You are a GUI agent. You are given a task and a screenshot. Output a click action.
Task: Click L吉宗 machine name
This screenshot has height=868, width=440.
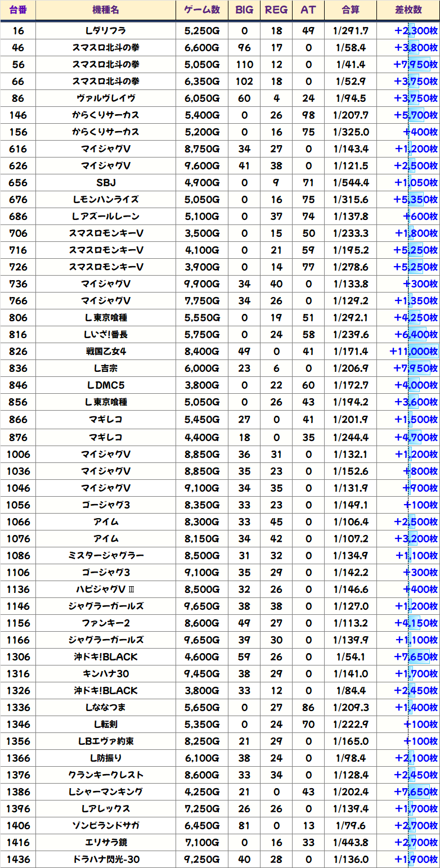click(x=106, y=368)
